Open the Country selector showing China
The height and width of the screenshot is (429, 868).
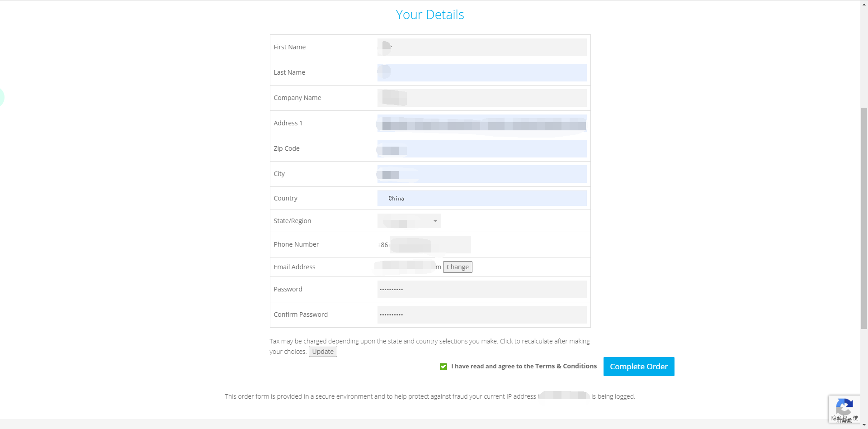[482, 198]
